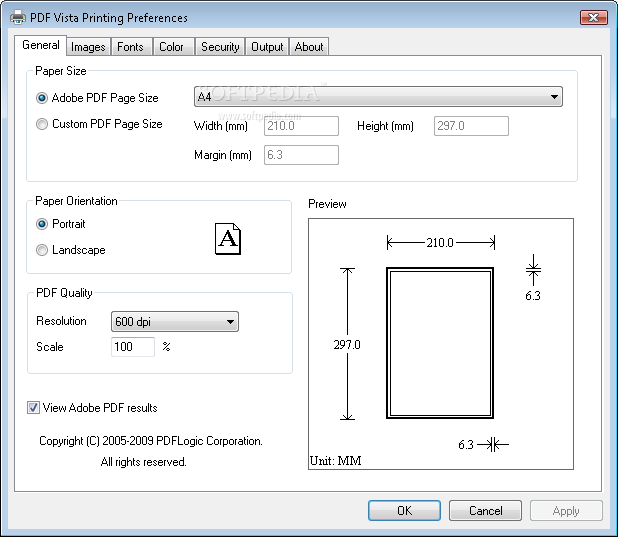618x537 pixels.
Task: Click the Cancel button
Action: pyautogui.click(x=485, y=511)
